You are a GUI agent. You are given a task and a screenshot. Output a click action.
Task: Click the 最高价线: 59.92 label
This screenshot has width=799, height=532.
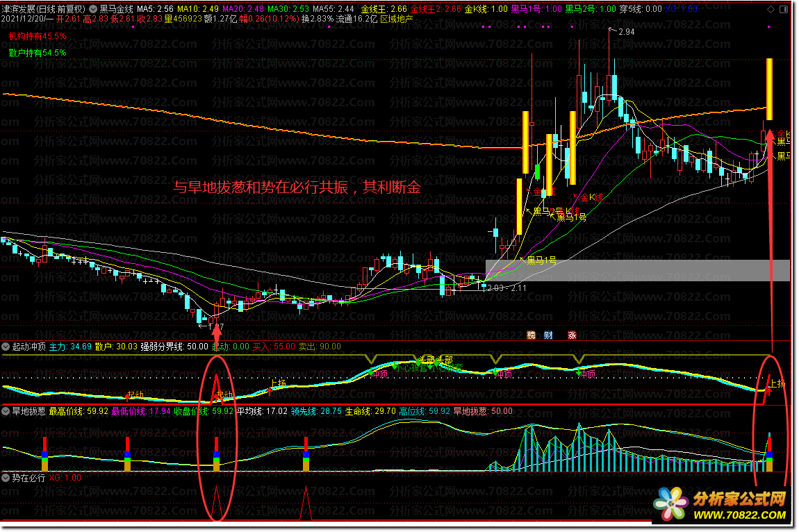[x=79, y=411]
